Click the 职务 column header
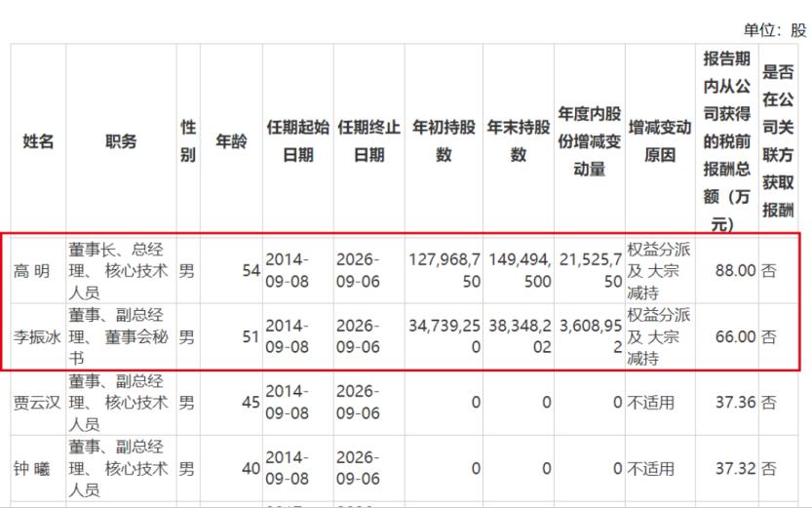The image size is (812, 508). pos(121,141)
